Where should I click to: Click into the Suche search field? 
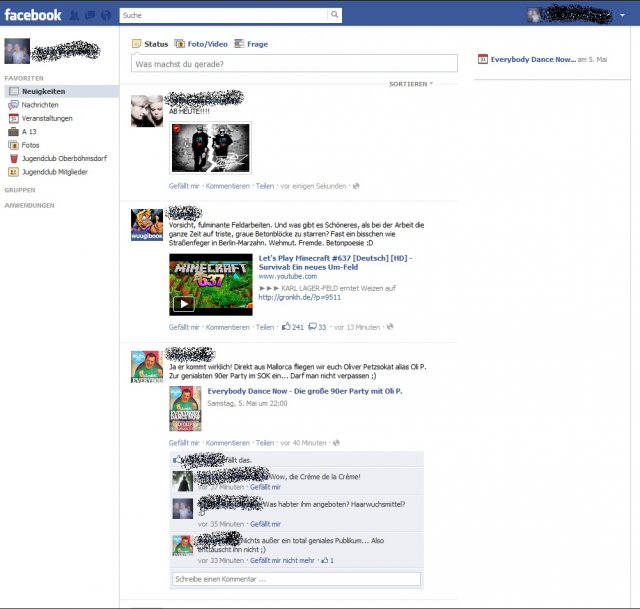tap(223, 15)
